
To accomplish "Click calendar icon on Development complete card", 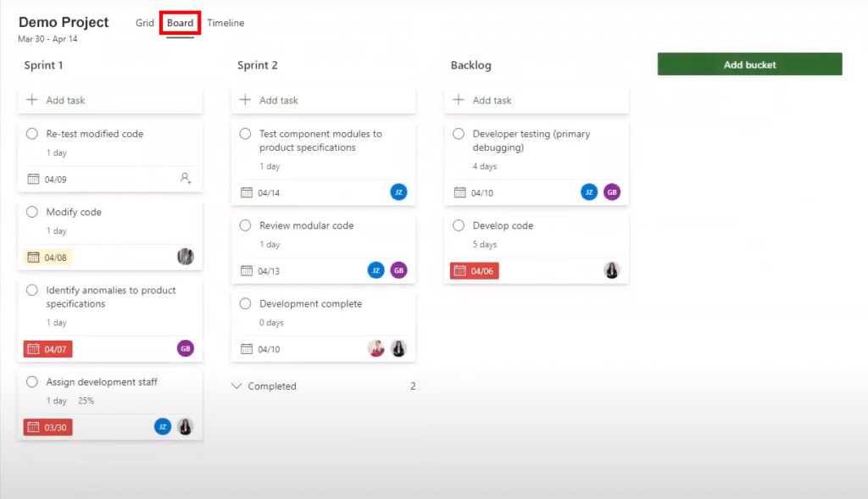I will tap(247, 349).
